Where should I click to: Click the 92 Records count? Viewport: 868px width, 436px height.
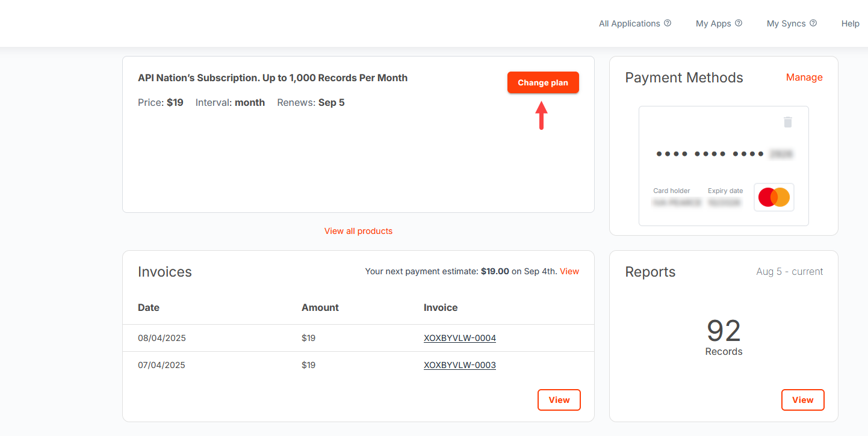point(724,336)
